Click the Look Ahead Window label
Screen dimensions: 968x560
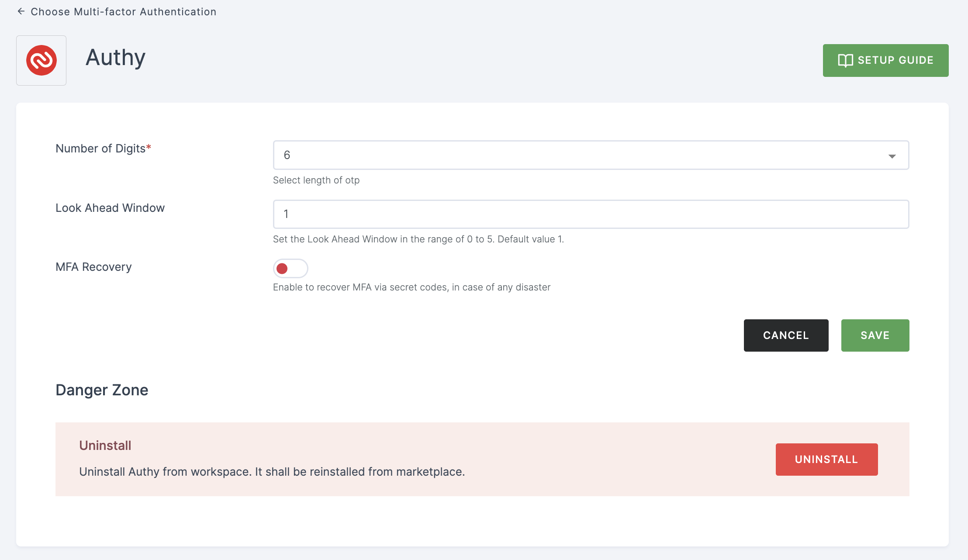[x=110, y=208]
